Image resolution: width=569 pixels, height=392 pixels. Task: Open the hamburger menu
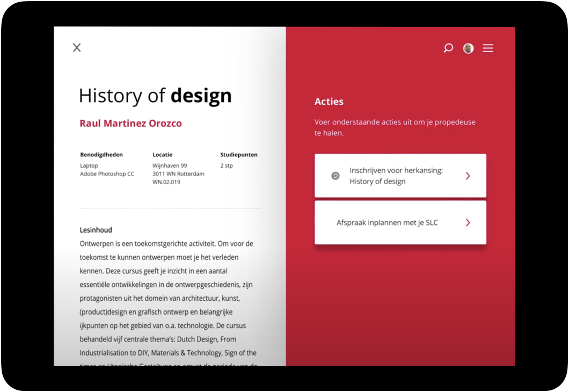click(x=487, y=48)
